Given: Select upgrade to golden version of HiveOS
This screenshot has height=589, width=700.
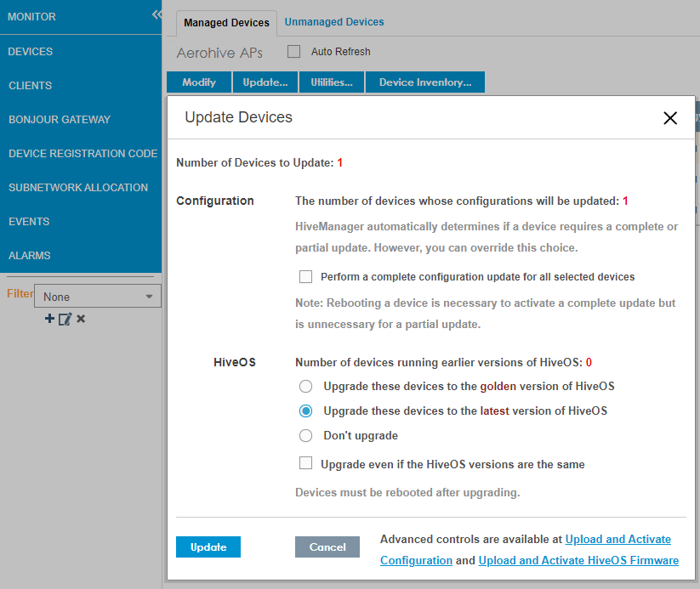Looking at the screenshot, I should click(x=306, y=387).
